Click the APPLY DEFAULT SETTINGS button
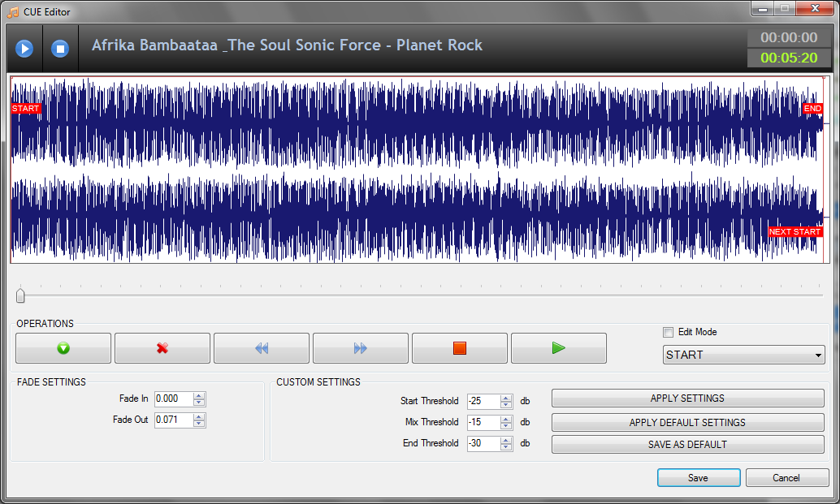This screenshot has width=840, height=504. pos(688,423)
